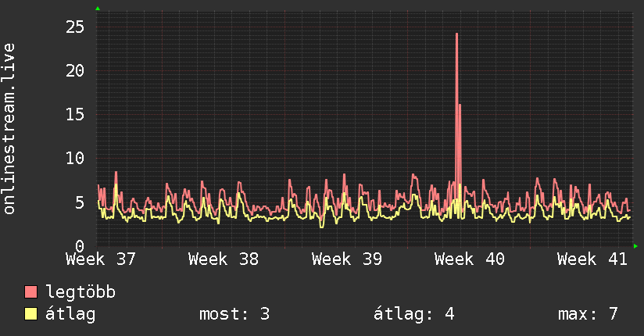Click the green arrow at the x-axis end

(635, 246)
